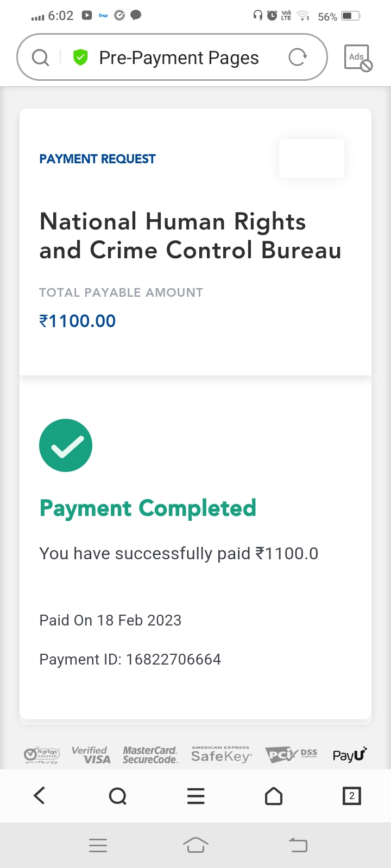This screenshot has height=868, width=391.
Task: Open the tab switcher showing 2 tabs
Action: [x=351, y=796]
